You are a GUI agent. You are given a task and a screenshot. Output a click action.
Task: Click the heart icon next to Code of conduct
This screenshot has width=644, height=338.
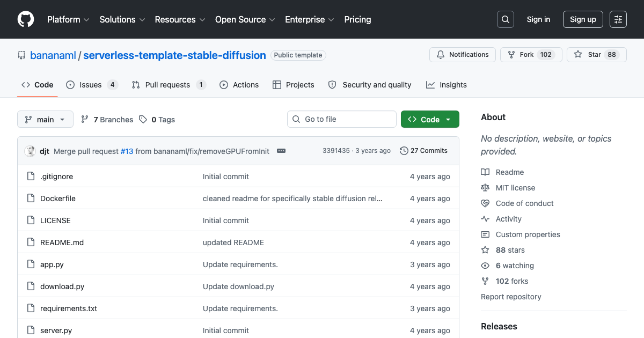(485, 203)
